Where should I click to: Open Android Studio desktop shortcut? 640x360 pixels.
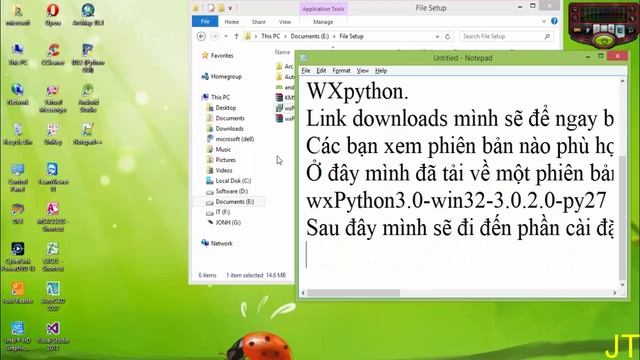(88, 98)
